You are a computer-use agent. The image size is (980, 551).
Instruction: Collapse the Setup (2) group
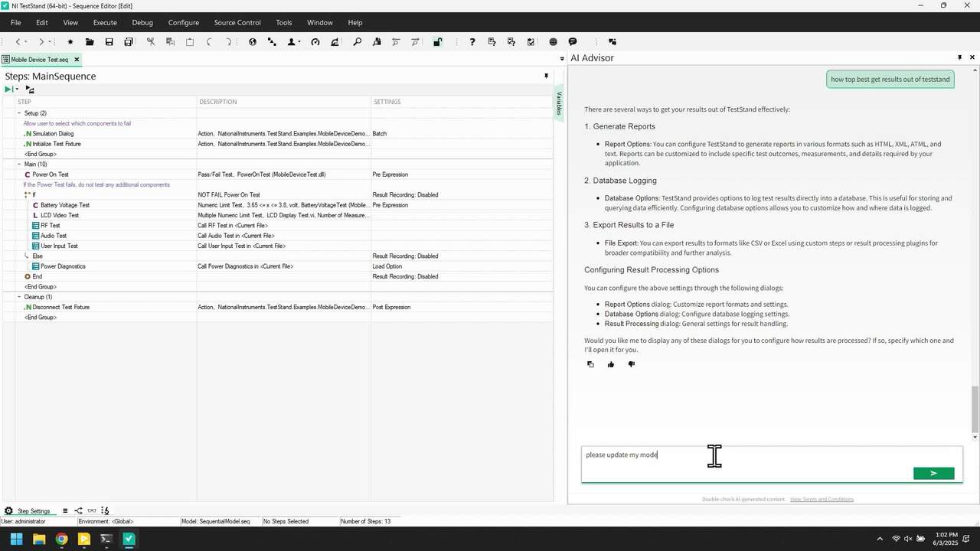pyautogui.click(x=18, y=112)
